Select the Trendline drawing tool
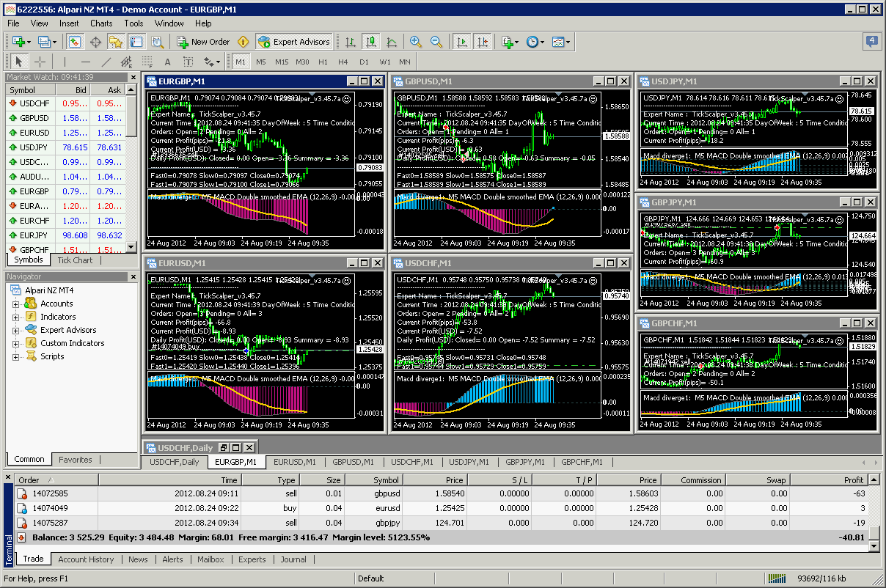Viewport: 886px width, 588px height. (x=106, y=62)
